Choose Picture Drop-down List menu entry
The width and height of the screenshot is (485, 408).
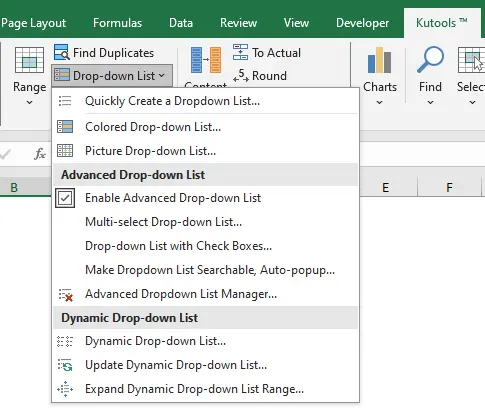tap(206, 151)
